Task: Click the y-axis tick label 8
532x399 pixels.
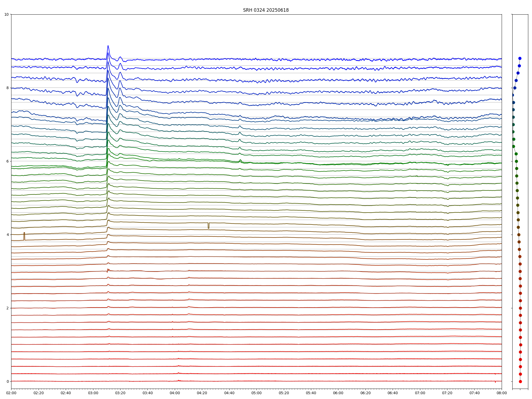Action: point(7,88)
